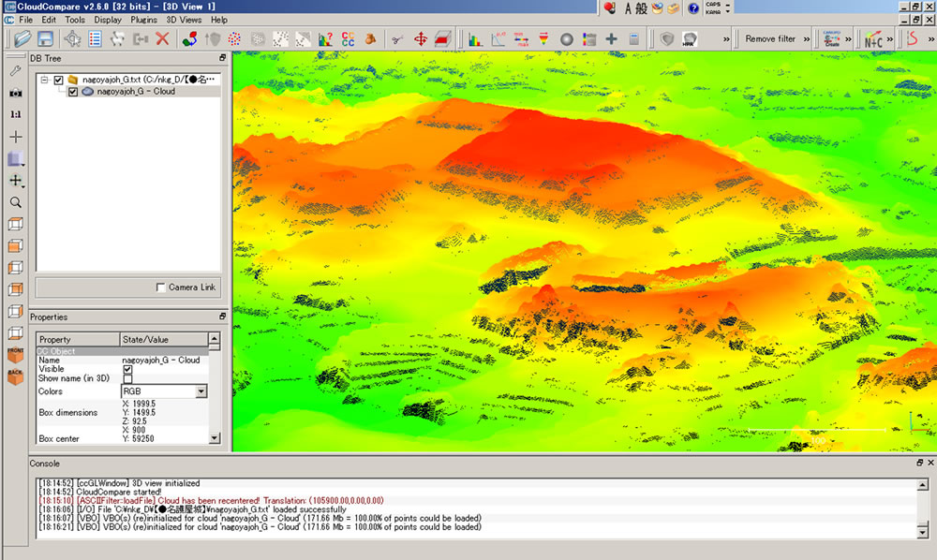Open the Tools menu
Screen dimensions: 937x560
pos(75,20)
